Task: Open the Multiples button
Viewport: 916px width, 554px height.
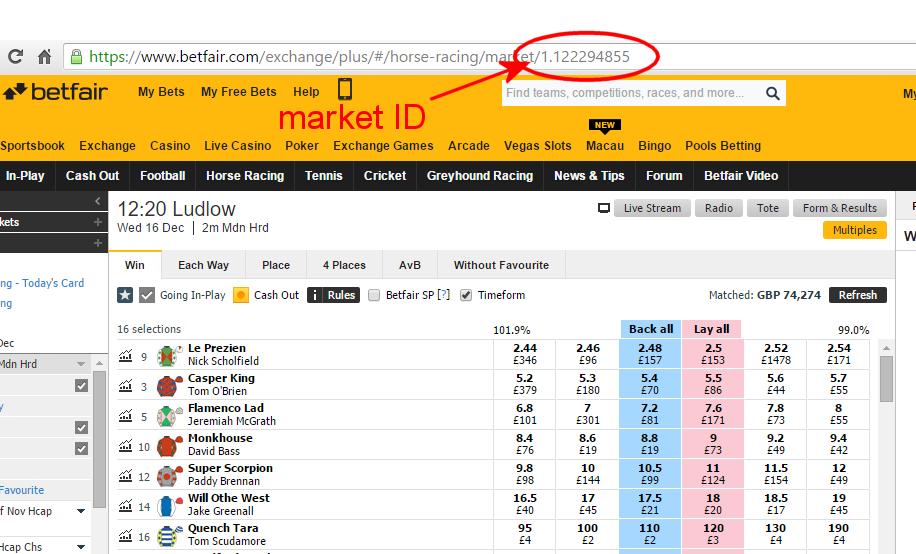Action: (855, 230)
